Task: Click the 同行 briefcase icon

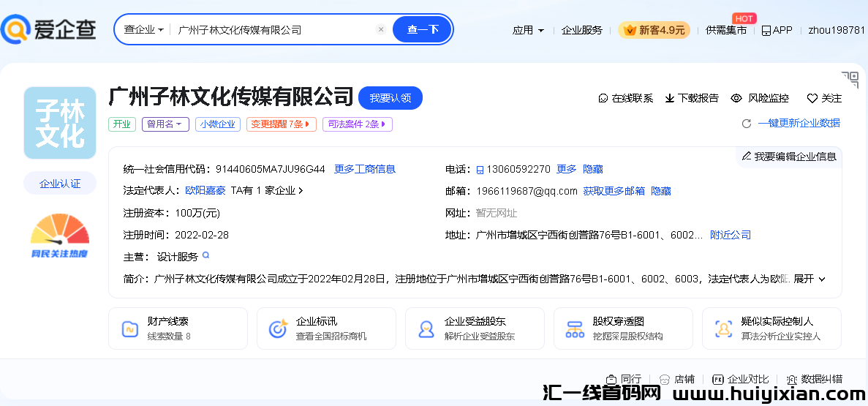Action: (611, 380)
